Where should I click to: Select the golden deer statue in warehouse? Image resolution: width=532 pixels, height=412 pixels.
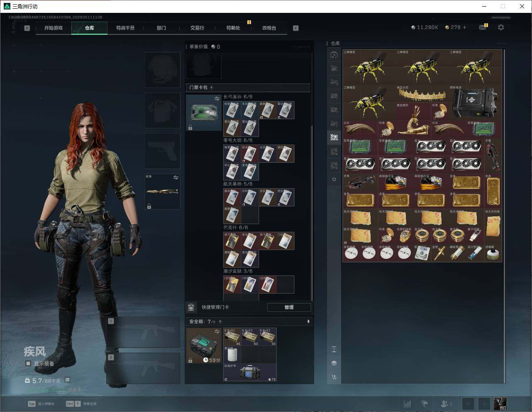click(x=413, y=121)
